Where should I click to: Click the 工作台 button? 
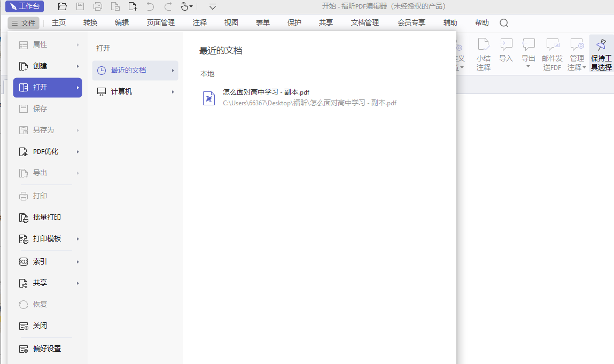coord(25,6)
